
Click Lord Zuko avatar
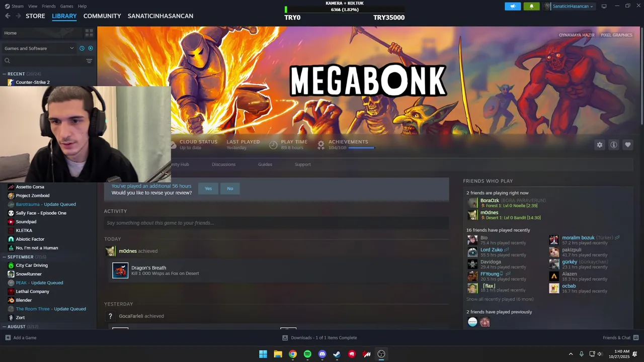tap(472, 252)
